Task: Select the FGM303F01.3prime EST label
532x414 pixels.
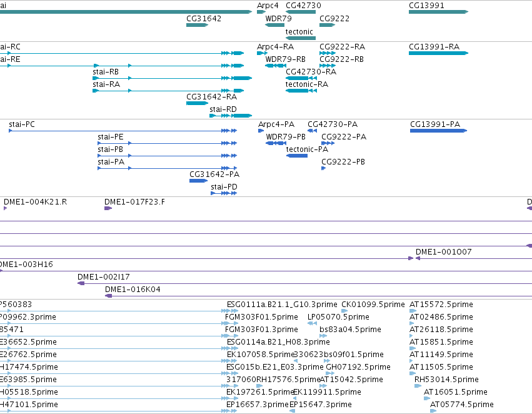Action: (x=261, y=330)
